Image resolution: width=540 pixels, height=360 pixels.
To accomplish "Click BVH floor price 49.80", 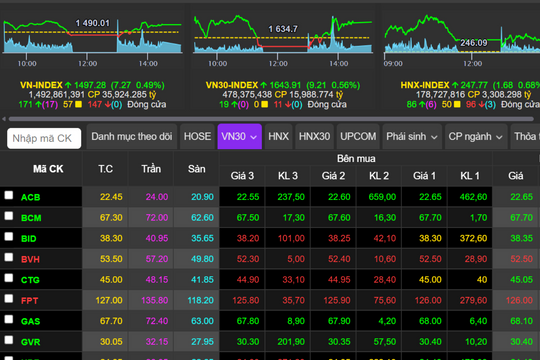I will [202, 259].
